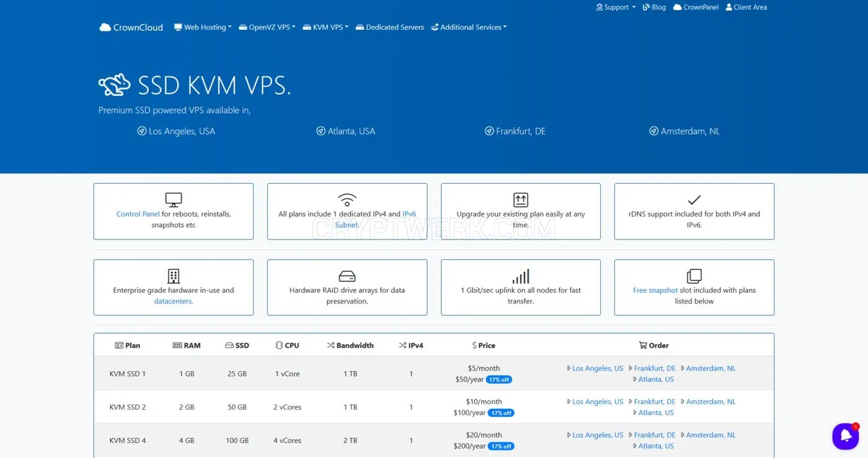
Task: Click the RAM column header
Action: [187, 346]
